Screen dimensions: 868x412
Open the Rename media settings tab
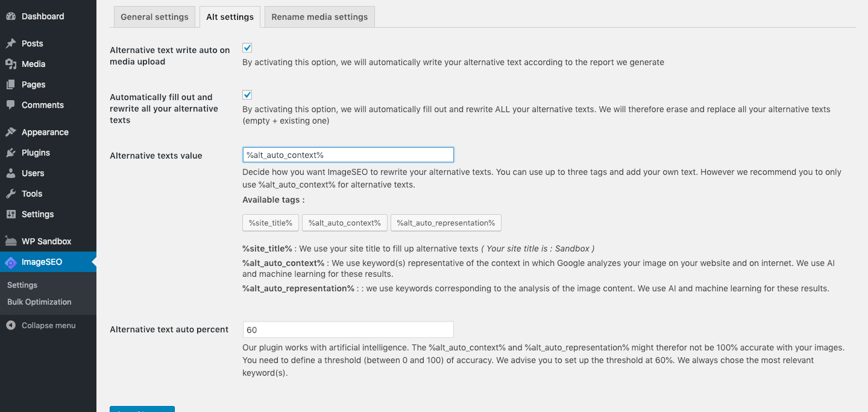319,17
